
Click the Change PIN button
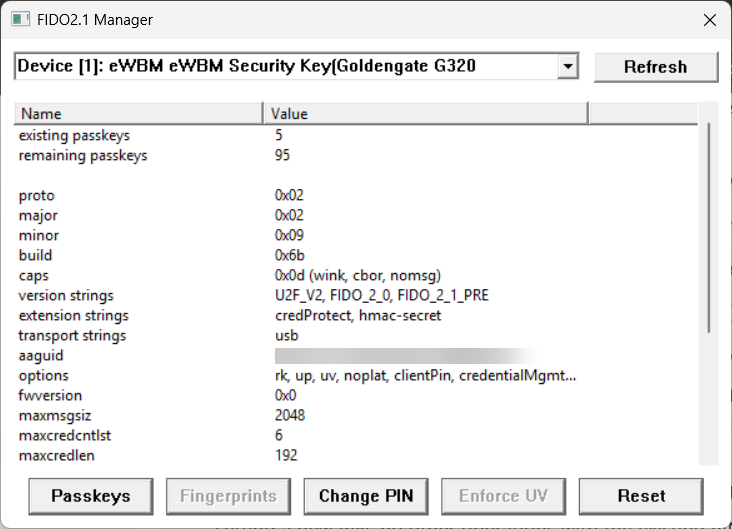366,495
